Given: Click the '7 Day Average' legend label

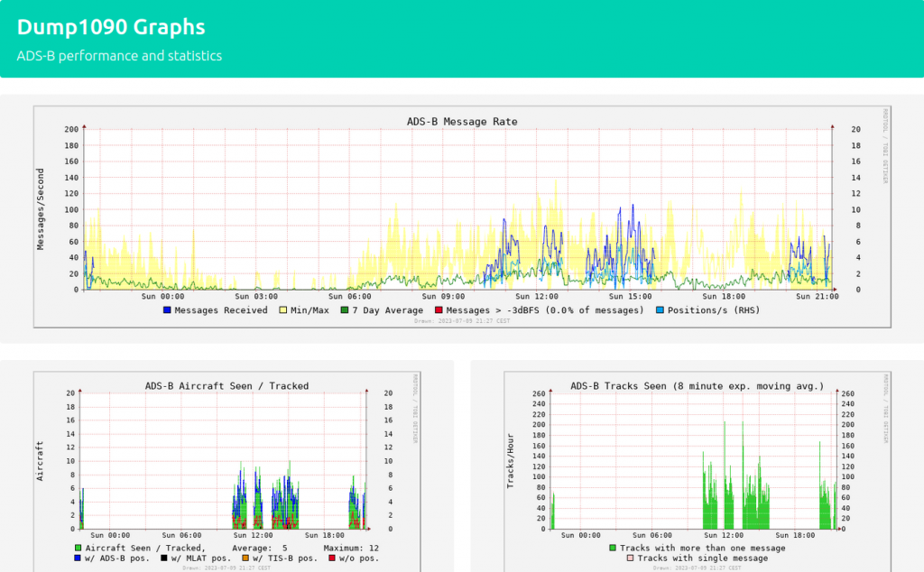Looking at the screenshot, I should (388, 309).
